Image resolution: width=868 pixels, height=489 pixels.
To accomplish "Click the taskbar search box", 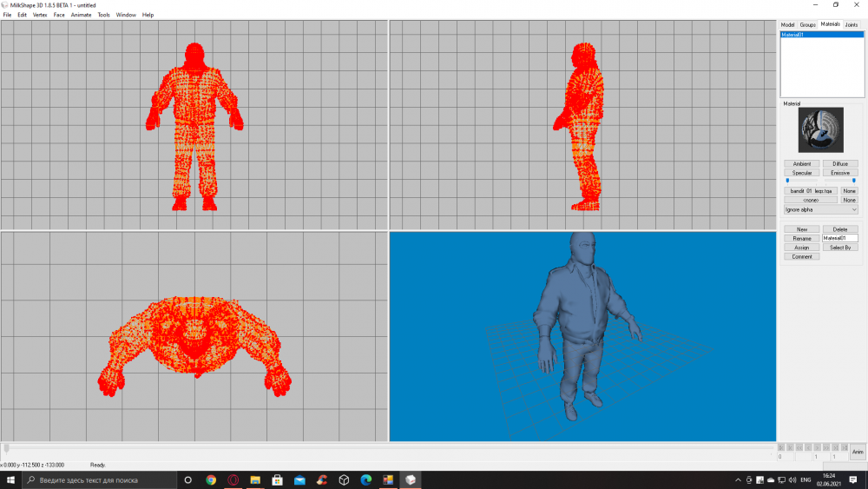I will point(100,480).
